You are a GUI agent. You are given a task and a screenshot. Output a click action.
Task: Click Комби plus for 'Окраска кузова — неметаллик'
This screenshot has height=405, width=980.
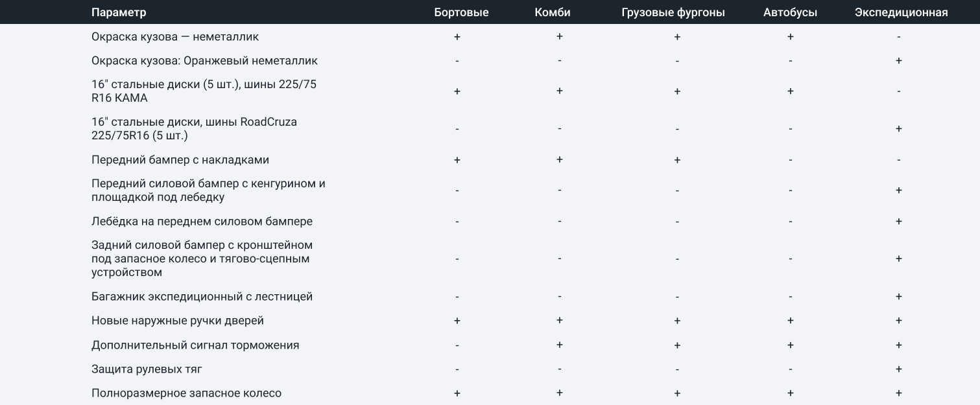pyautogui.click(x=560, y=37)
